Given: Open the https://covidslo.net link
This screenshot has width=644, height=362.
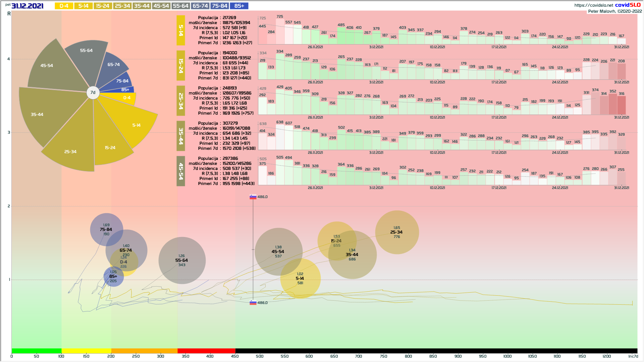Looking at the screenshot, I should click(593, 5).
